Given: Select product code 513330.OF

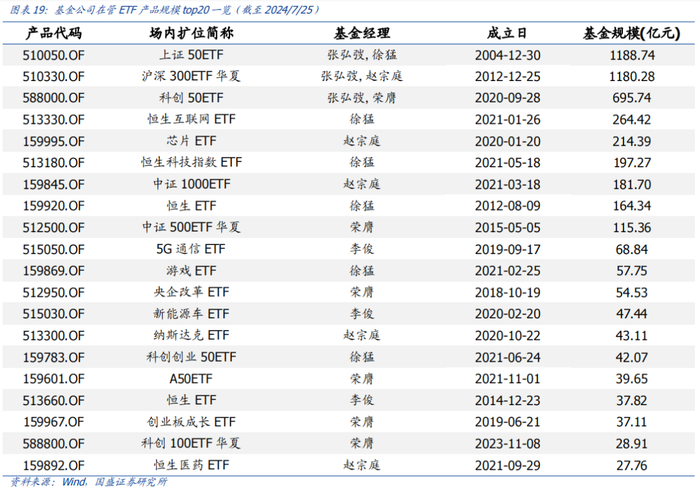Looking at the screenshot, I should click(54, 120).
